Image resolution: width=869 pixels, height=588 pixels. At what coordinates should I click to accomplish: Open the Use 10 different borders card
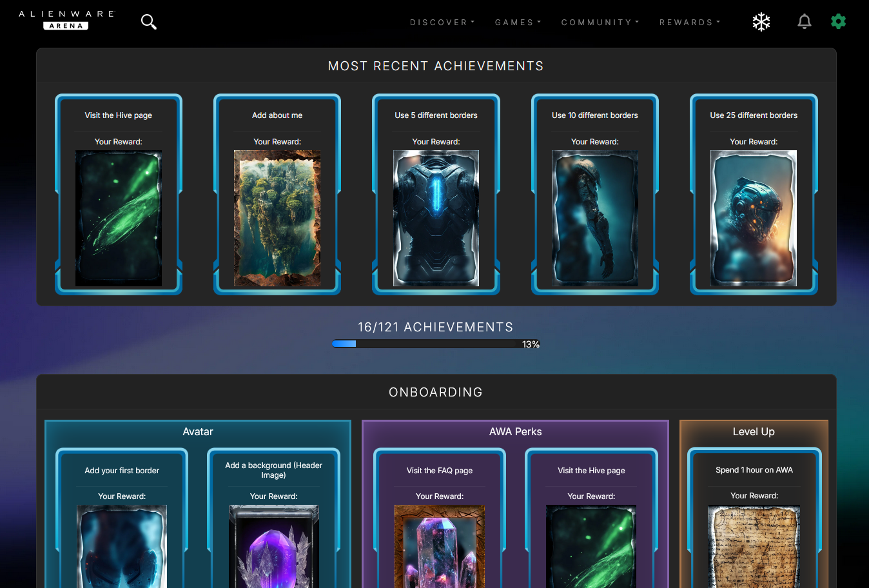(x=595, y=194)
